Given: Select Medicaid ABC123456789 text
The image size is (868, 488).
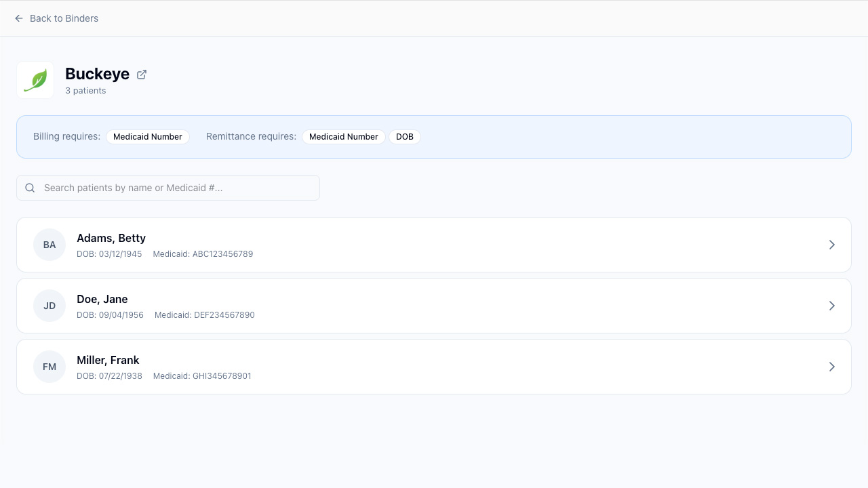Looking at the screenshot, I should (203, 254).
